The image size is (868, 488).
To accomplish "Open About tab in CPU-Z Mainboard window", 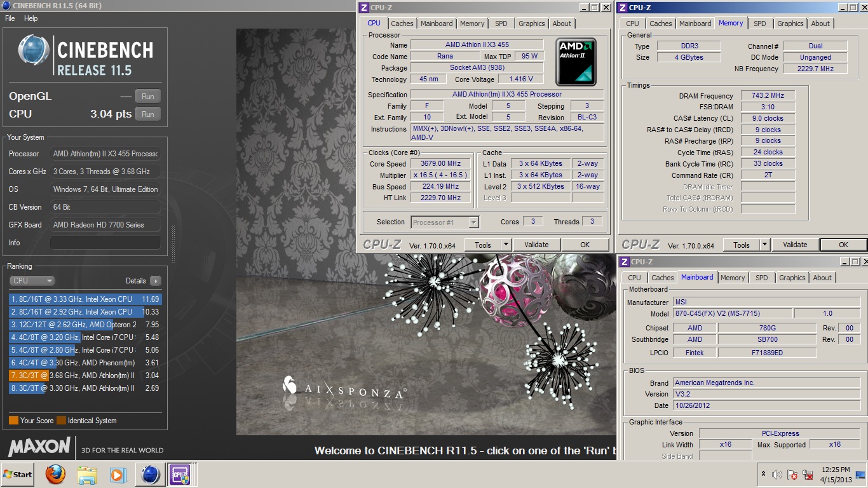I will coord(822,278).
